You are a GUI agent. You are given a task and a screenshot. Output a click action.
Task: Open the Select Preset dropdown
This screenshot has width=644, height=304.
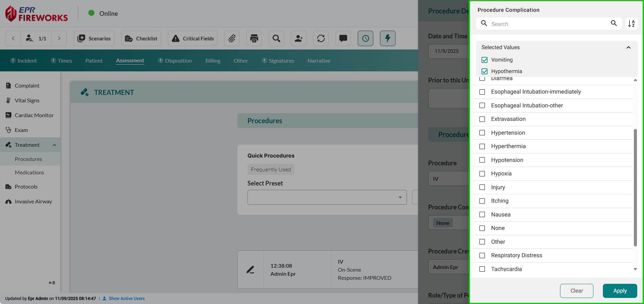(327, 197)
